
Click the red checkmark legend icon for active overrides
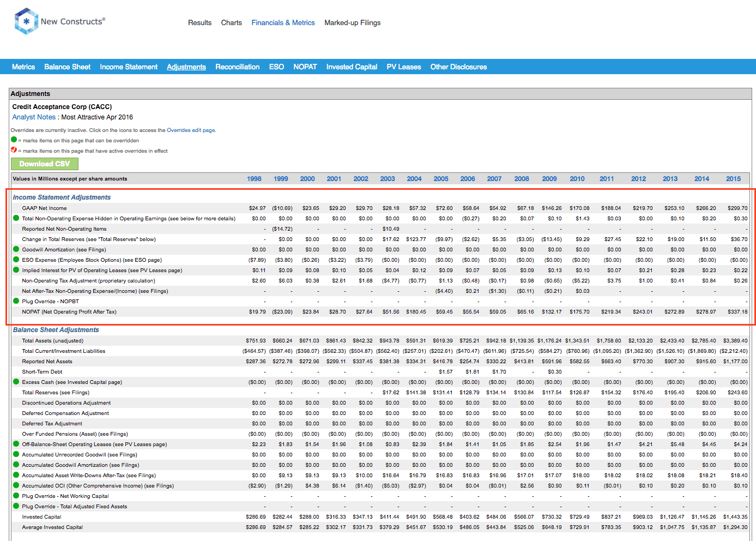click(x=14, y=150)
